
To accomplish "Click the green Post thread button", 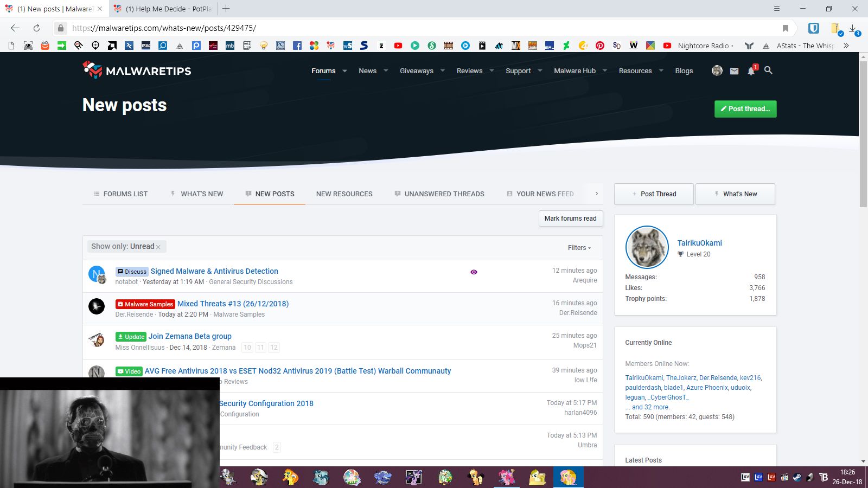I will click(745, 109).
